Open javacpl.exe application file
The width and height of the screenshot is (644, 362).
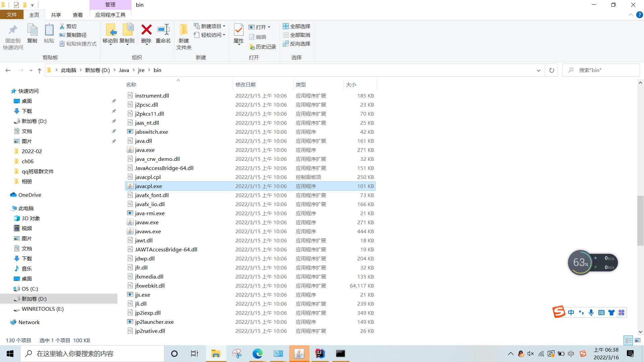pyautogui.click(x=148, y=186)
